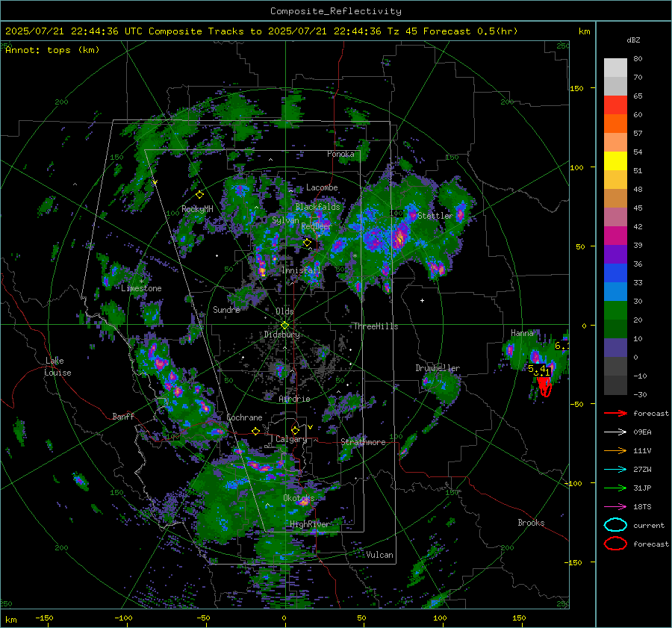This screenshot has height=628, width=672.
Task: Click the Limestone label
Action: 141,288
